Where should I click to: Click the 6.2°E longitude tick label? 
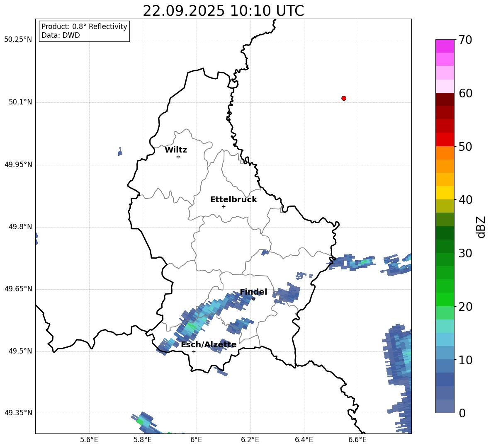coord(250,440)
